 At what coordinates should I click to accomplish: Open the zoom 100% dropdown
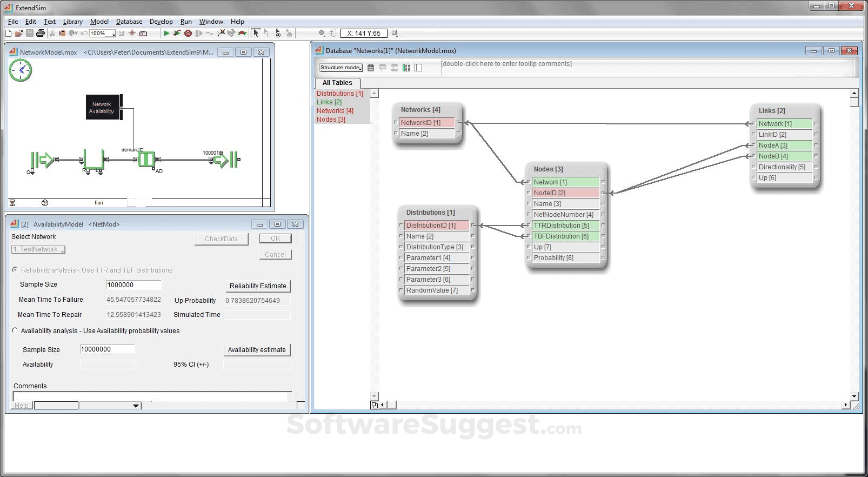(x=113, y=34)
